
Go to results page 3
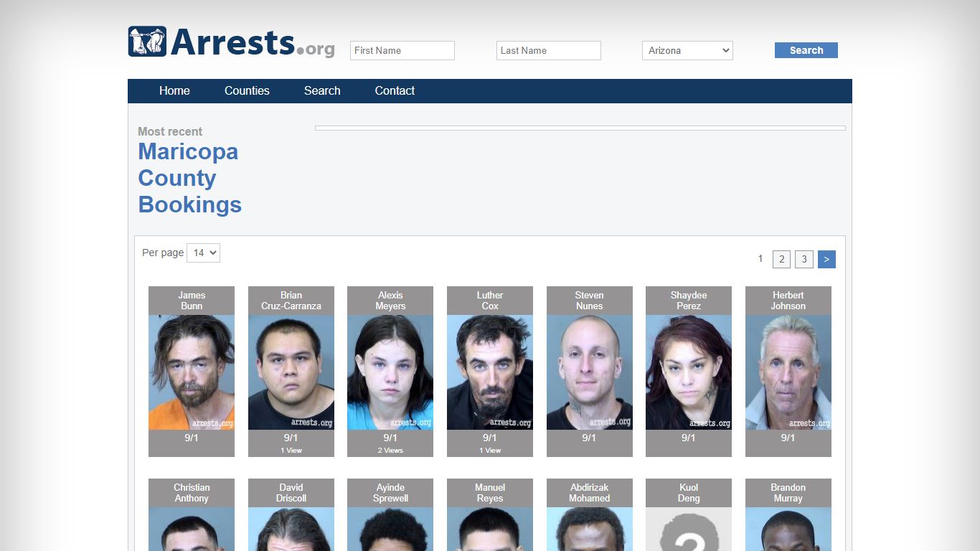[804, 259]
